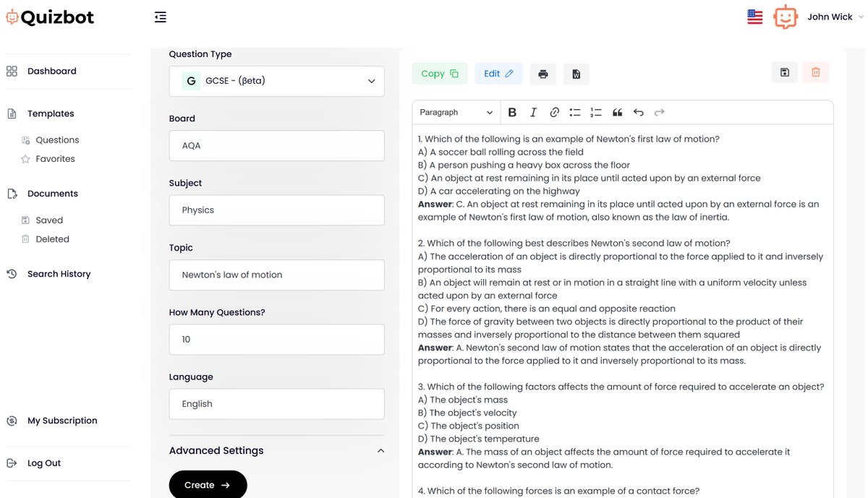
Task: Go to Questions templates
Action: 57,140
